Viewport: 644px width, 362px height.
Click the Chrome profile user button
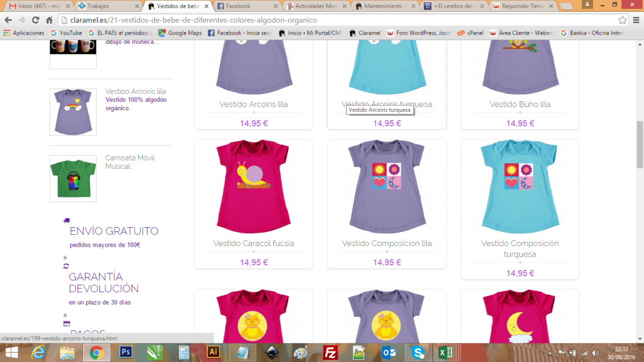[587, 5]
